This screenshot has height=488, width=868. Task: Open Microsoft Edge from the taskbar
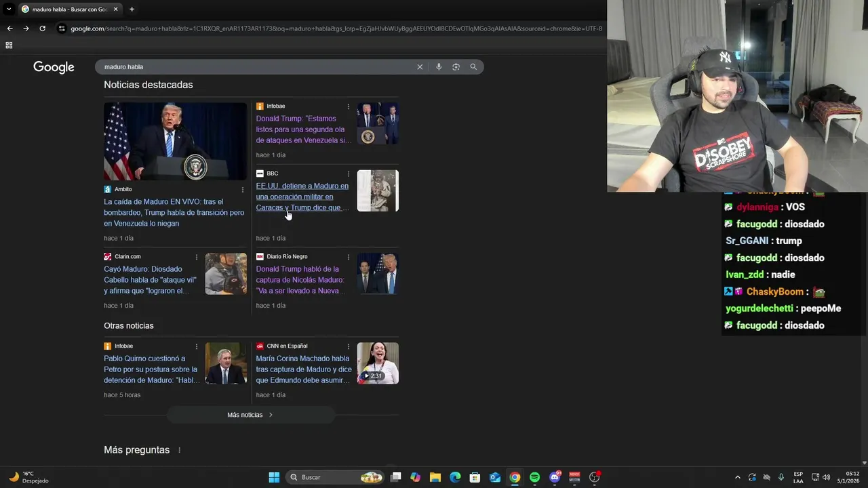tap(455, 477)
